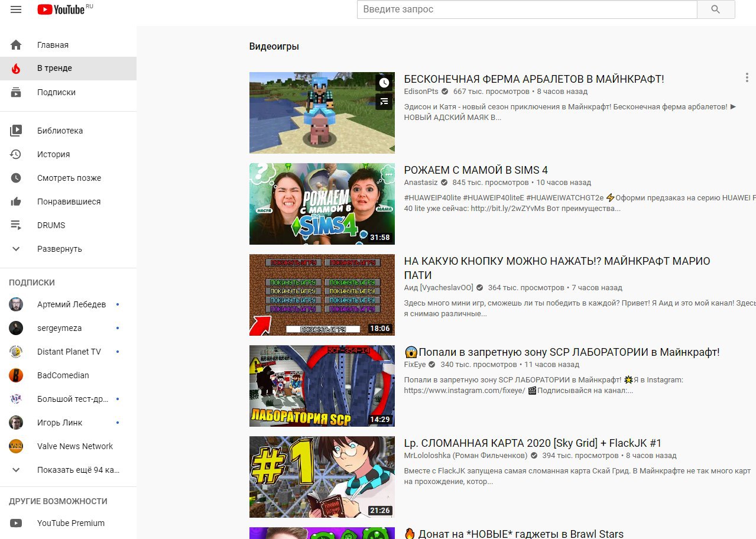Image resolution: width=756 pixels, height=539 pixels.
Task: Click the magnifier search button
Action: coord(716,9)
